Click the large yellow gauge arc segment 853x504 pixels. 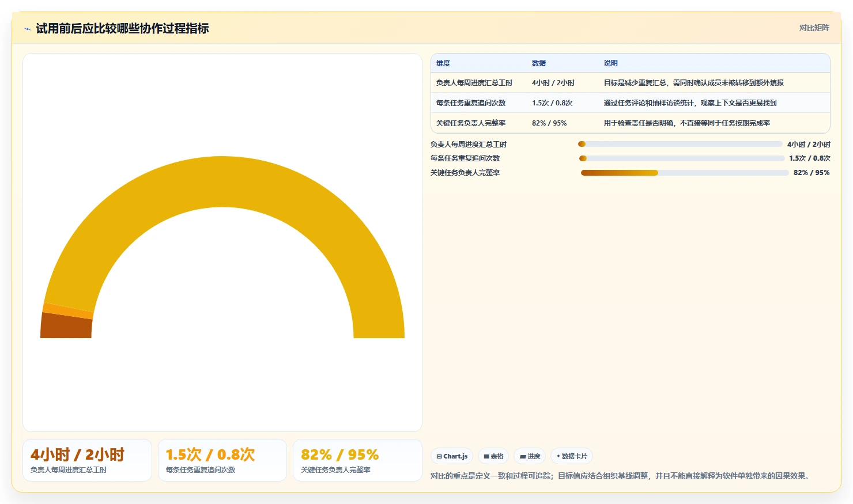pyautogui.click(x=222, y=182)
